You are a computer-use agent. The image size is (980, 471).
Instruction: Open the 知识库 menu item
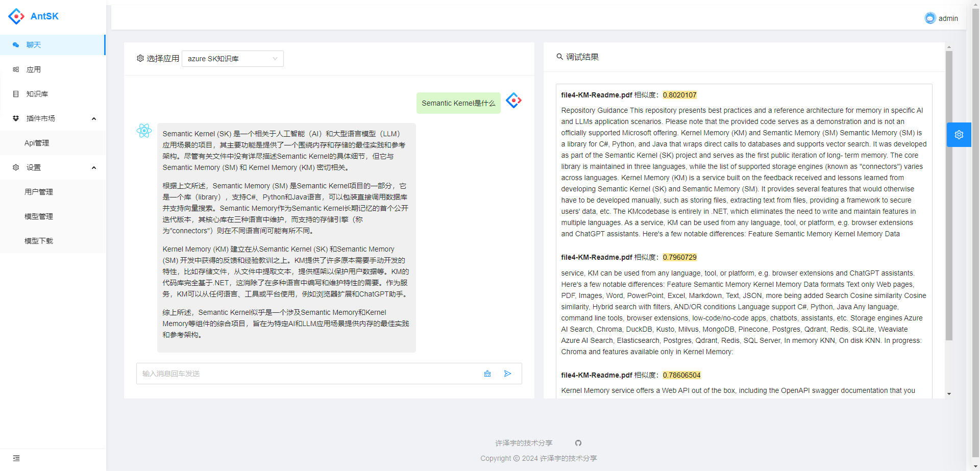tap(53, 94)
